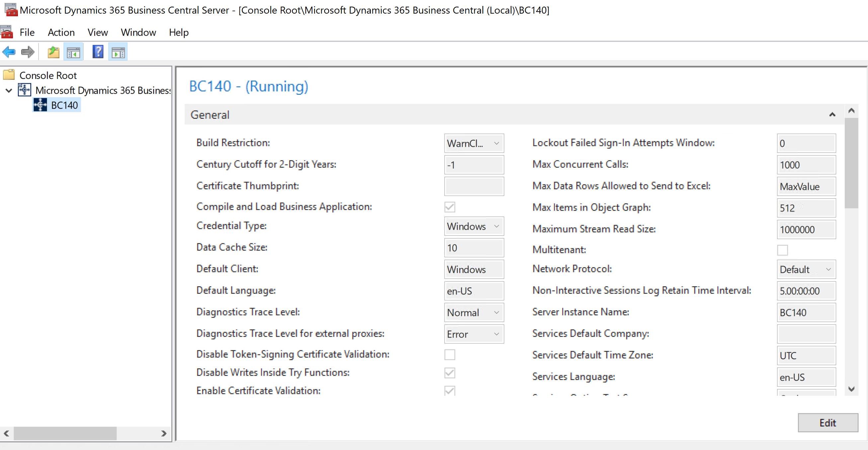868x450 pixels.
Task: Open the File menu
Action: tap(27, 32)
